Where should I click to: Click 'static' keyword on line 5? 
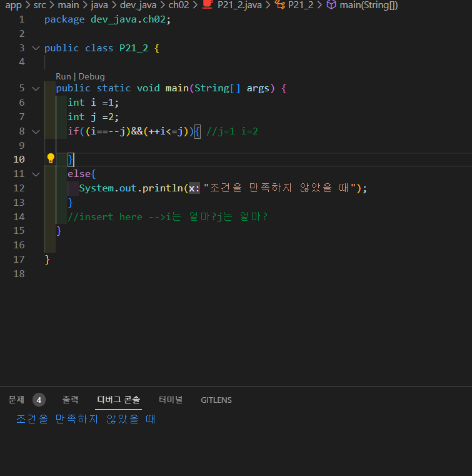113,88
